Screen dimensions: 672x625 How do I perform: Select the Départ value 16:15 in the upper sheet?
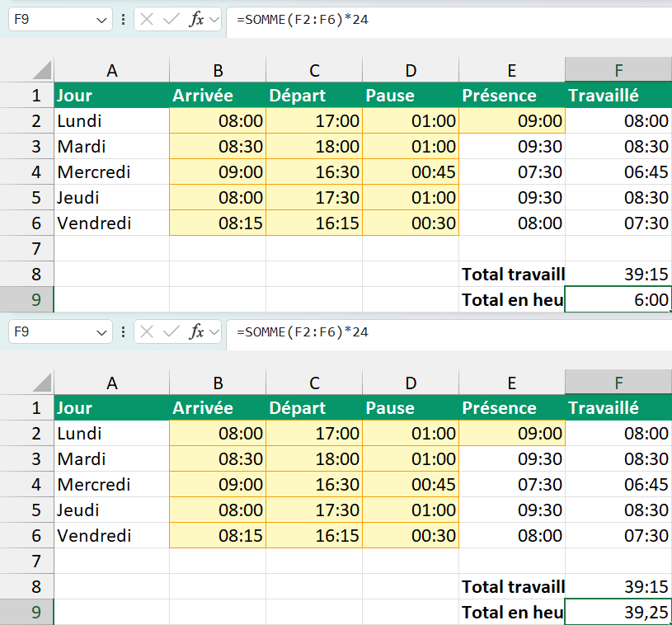pyautogui.click(x=314, y=223)
